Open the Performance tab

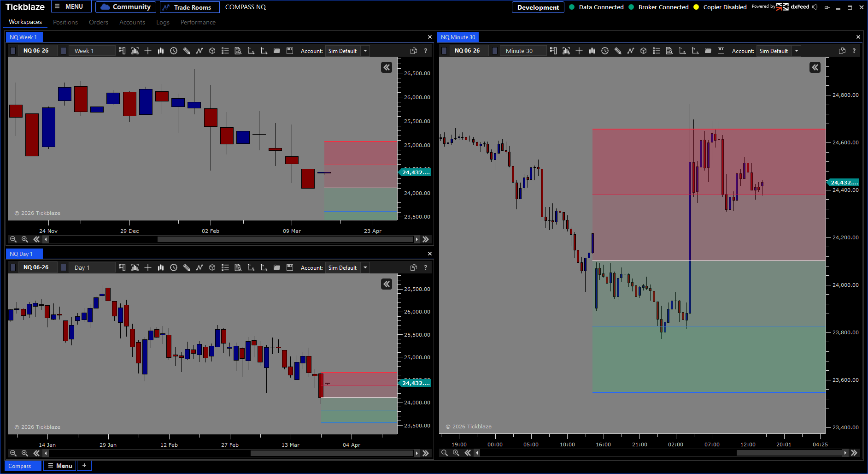[x=198, y=22]
